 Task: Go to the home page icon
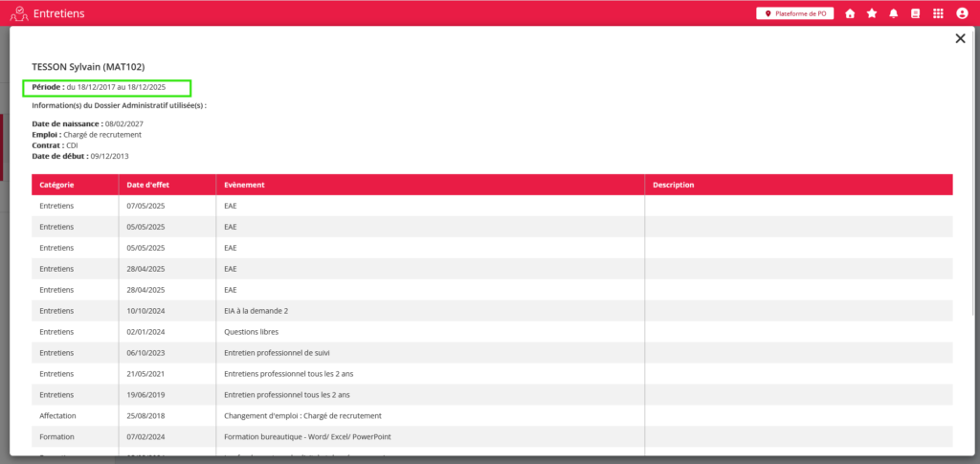[850, 13]
